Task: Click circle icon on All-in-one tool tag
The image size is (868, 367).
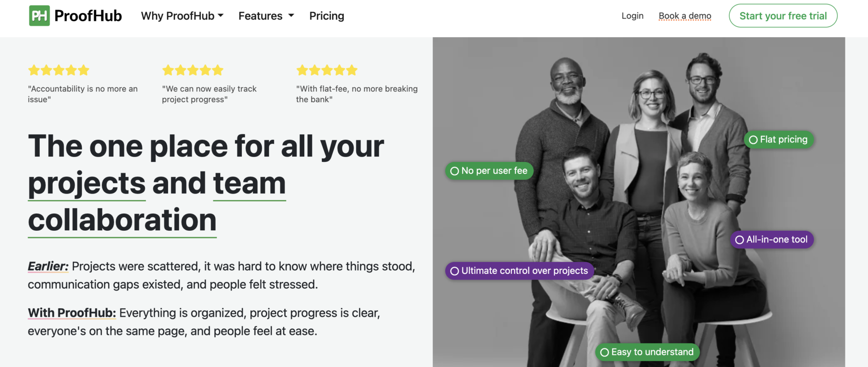Action: (x=740, y=240)
